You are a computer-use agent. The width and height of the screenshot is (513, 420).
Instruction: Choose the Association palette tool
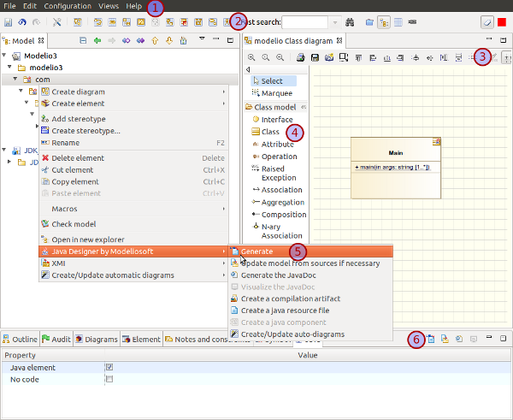pos(277,190)
